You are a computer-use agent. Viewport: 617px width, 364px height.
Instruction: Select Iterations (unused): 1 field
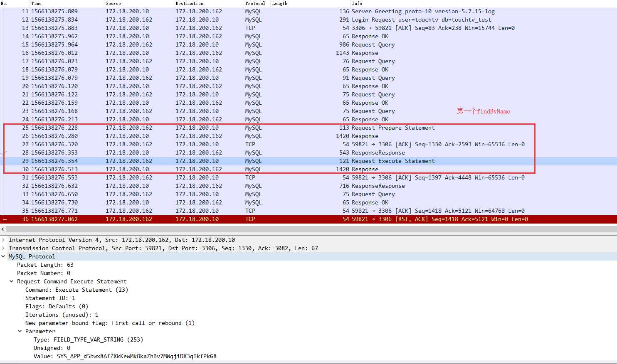62,315
